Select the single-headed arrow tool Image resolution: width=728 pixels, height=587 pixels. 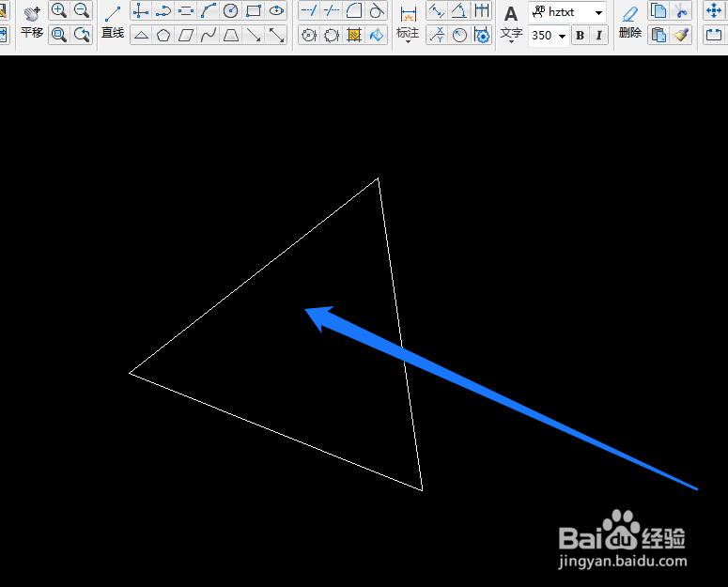254,35
